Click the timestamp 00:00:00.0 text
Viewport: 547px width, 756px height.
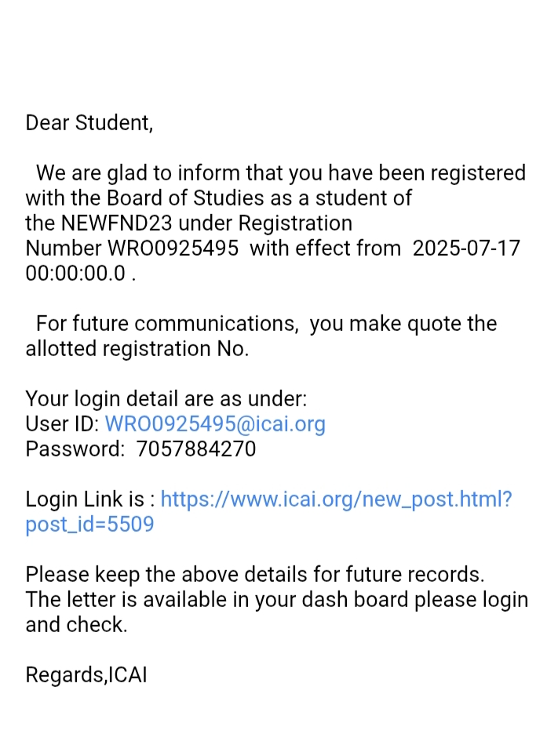click(75, 274)
